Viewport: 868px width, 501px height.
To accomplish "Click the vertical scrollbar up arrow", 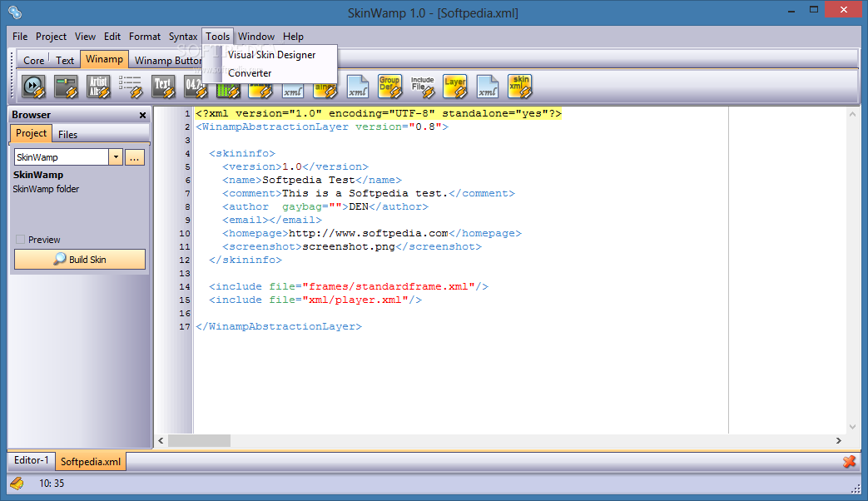I will point(852,114).
